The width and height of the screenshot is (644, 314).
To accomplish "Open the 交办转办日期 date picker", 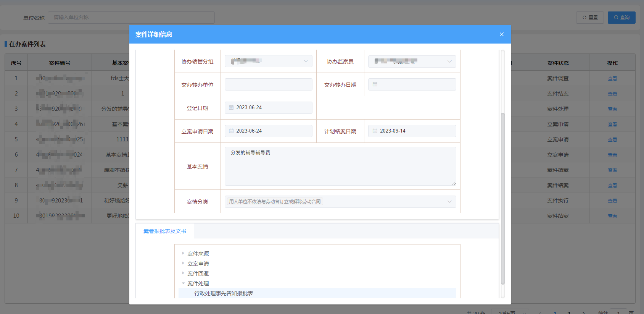I will (x=412, y=84).
